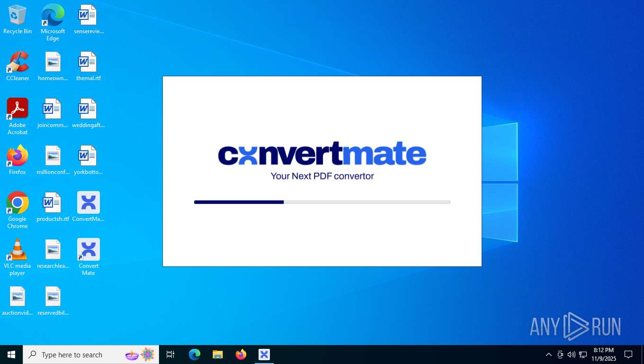Click the 'Your Next PDF convertor' tagline
This screenshot has width=644, height=364.
322,176
